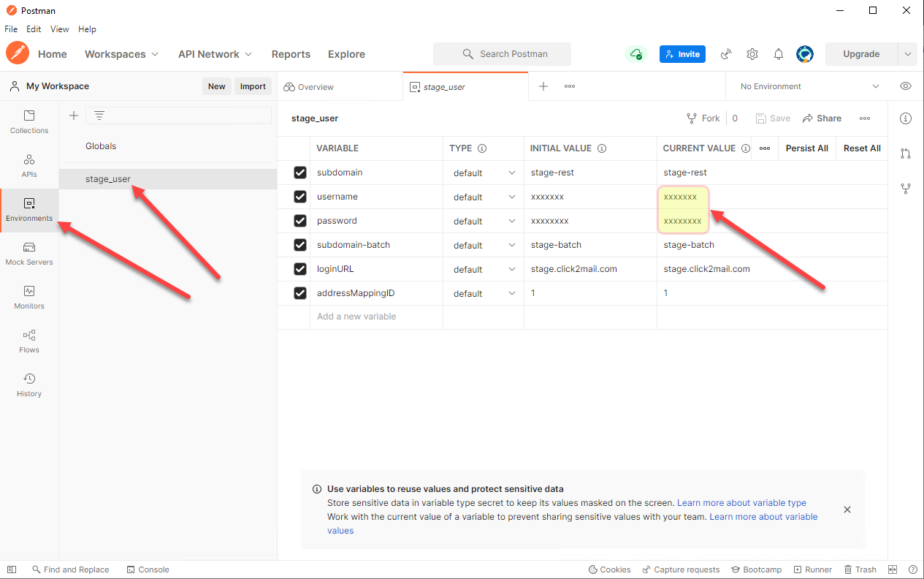924x579 pixels.
Task: Open a new tab with plus icon
Action: click(543, 86)
